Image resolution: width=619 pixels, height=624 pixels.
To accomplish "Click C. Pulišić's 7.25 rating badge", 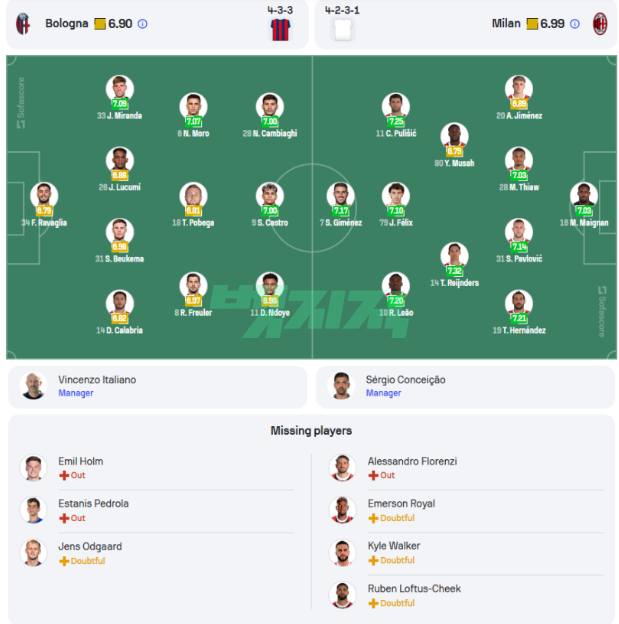I will coord(396,121).
